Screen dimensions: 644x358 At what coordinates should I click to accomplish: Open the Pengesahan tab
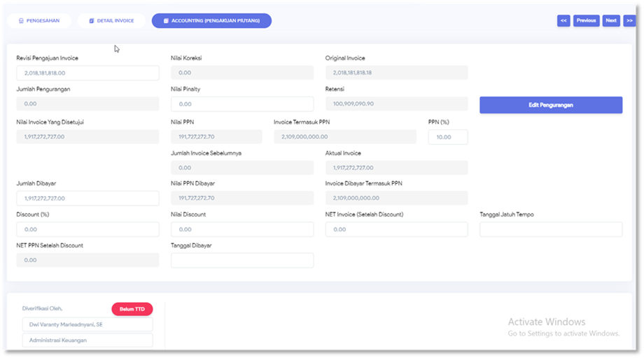pos(39,21)
